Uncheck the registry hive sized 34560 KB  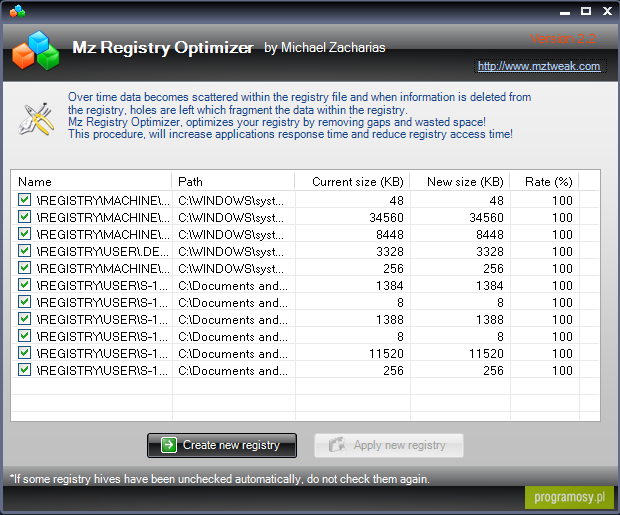tap(25, 217)
